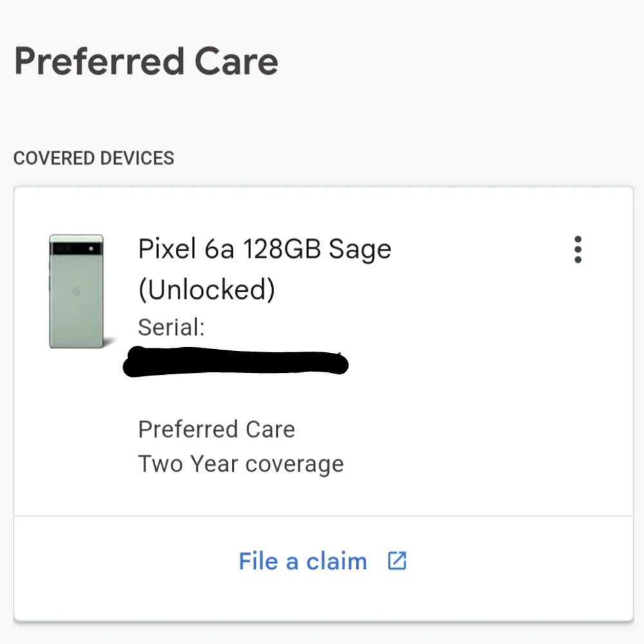The height and width of the screenshot is (644, 644).
Task: Click the Preferred Care page heading
Action: tap(147, 60)
